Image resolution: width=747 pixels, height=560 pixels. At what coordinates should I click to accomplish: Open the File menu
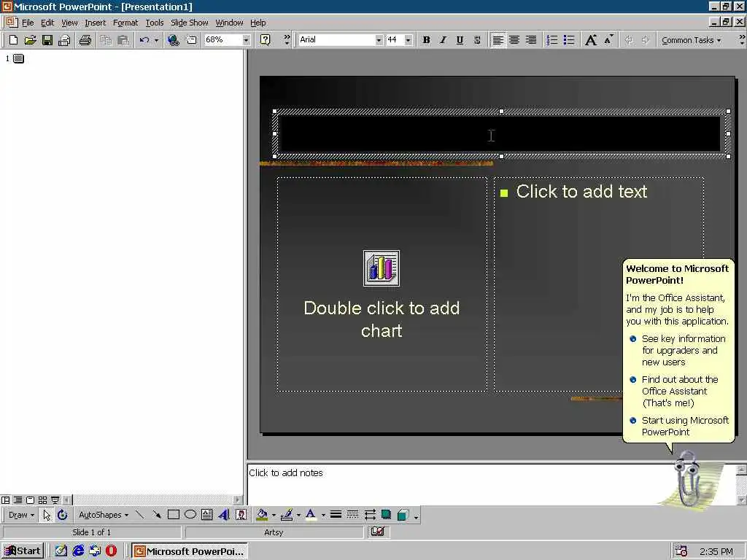coord(28,23)
